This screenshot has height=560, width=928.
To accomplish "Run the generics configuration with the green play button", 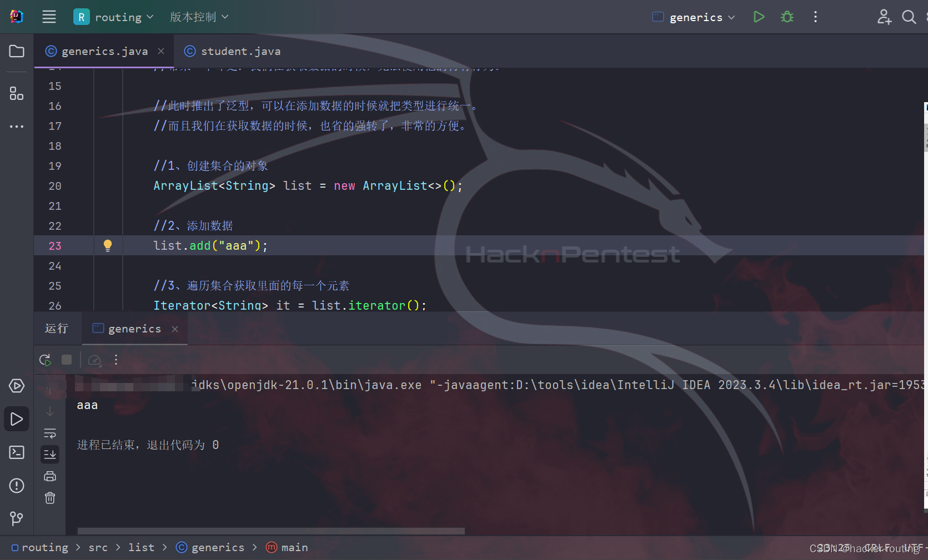I will pyautogui.click(x=759, y=17).
